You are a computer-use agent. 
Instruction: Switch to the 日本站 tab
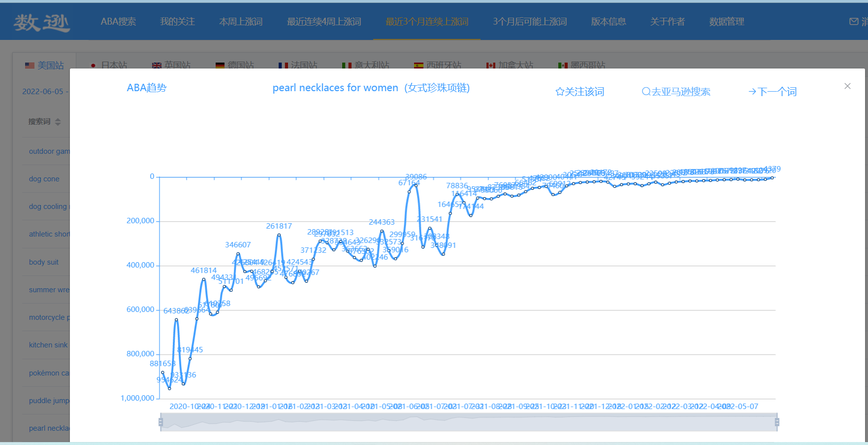[x=109, y=66]
